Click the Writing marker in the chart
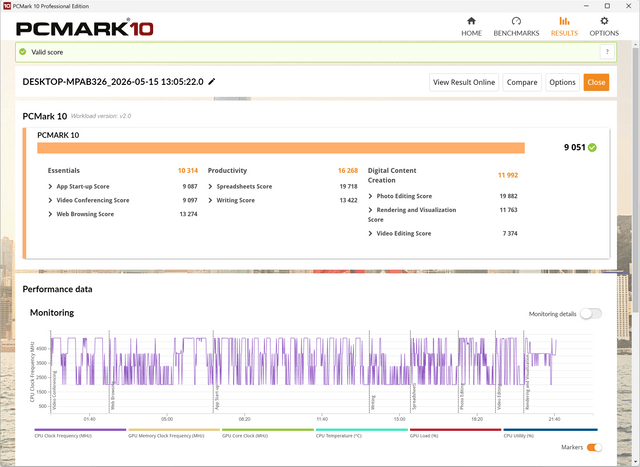 tap(373, 403)
